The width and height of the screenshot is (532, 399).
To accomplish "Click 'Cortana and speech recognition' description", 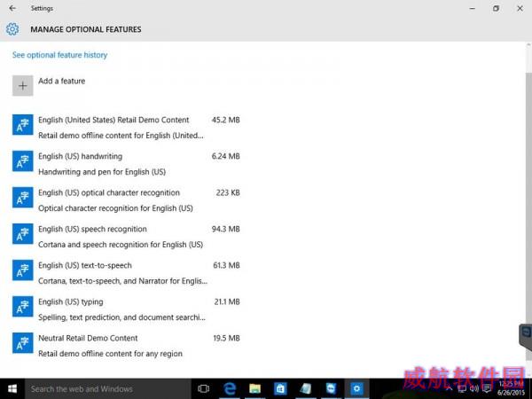I will coord(121,245).
